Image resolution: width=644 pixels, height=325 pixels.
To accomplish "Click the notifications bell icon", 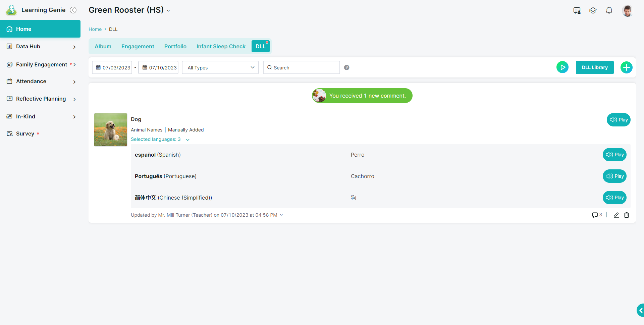I will click(609, 10).
